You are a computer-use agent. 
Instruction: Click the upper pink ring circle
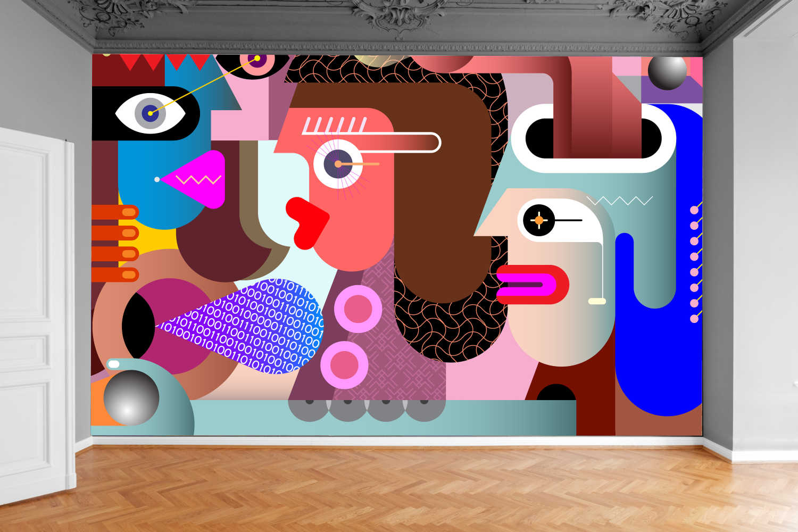tap(358, 309)
